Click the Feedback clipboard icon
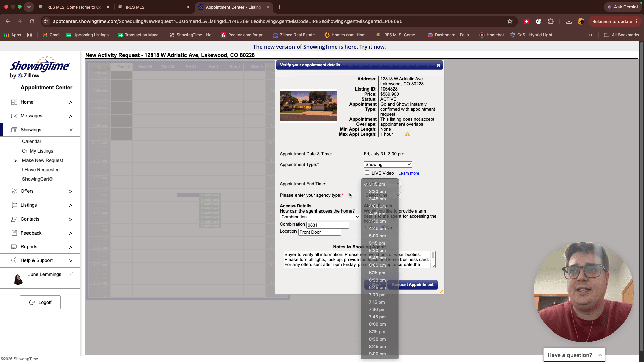644x362 pixels. click(x=14, y=233)
